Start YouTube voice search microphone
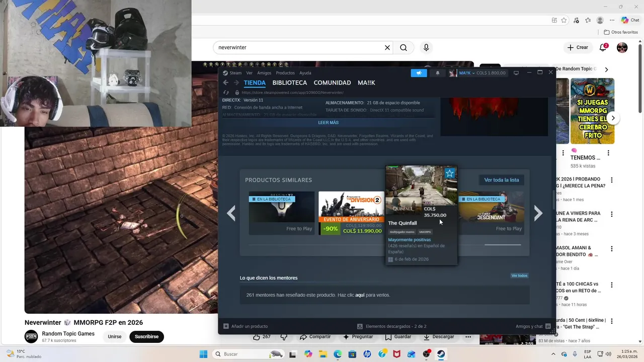The image size is (644, 362). (x=426, y=48)
